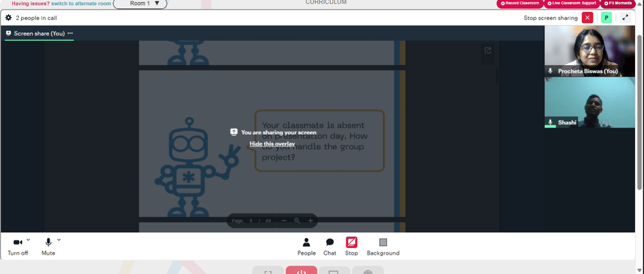Mute the microphone

(x=48, y=247)
